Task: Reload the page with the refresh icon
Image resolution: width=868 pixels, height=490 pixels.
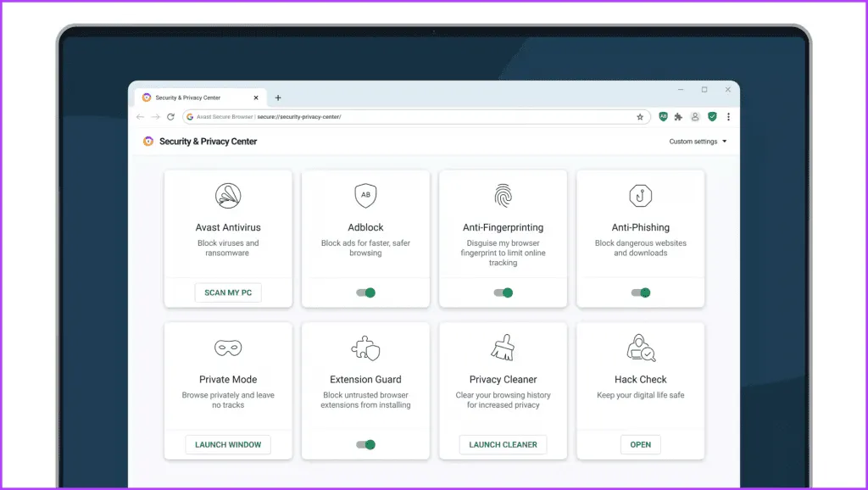Action: 170,117
